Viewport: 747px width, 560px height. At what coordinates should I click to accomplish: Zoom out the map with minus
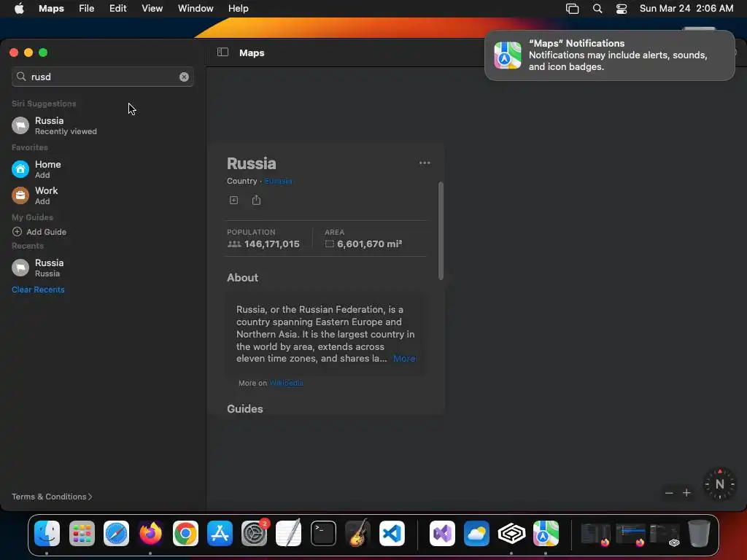pos(669,493)
